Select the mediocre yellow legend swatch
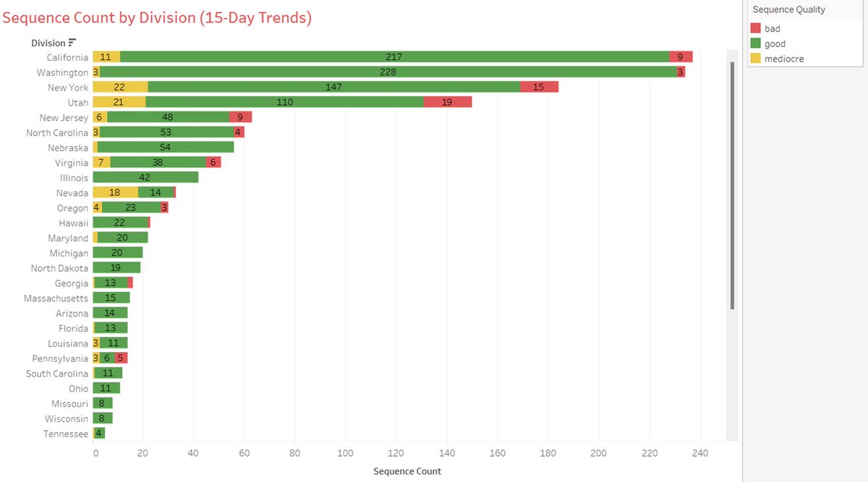This screenshot has width=868, height=482. point(755,59)
